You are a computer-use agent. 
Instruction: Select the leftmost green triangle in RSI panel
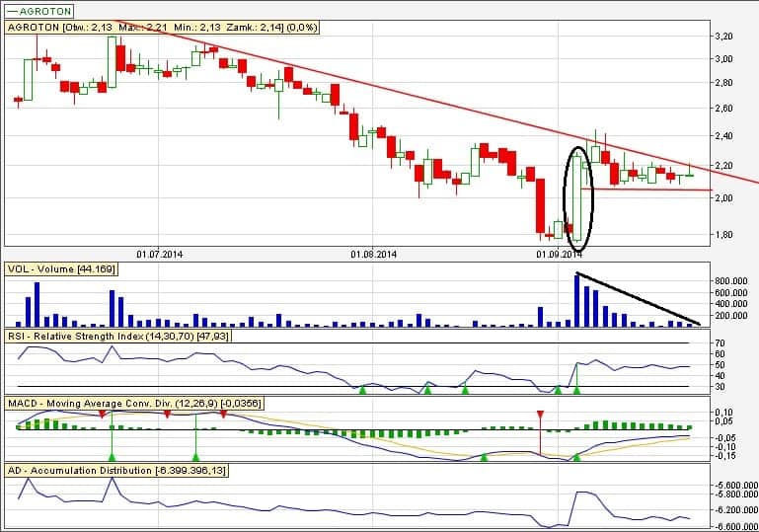[362, 391]
